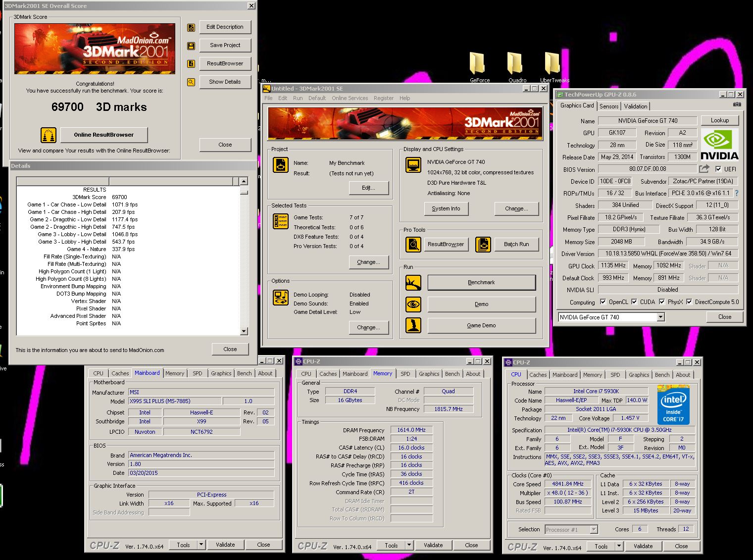Click the Game 4 - Nature result row
Image resolution: width=753 pixels, height=560 pixels.
click(x=128, y=249)
